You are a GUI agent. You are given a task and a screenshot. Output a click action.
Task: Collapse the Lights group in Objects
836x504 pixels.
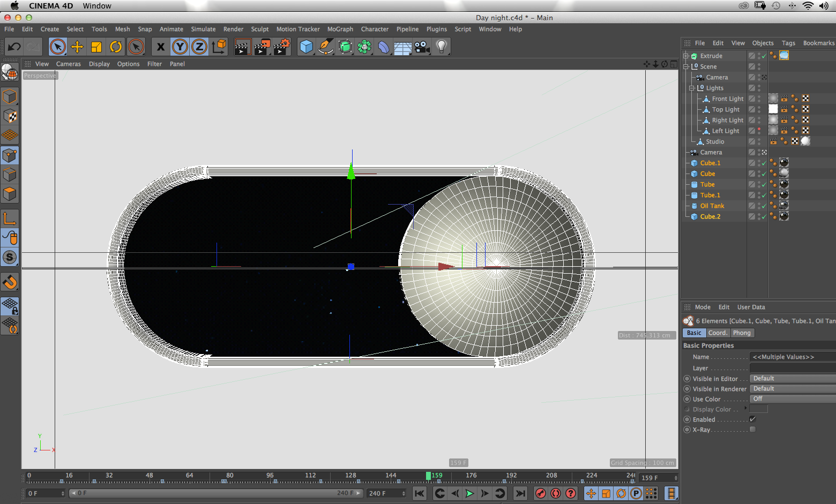(692, 88)
